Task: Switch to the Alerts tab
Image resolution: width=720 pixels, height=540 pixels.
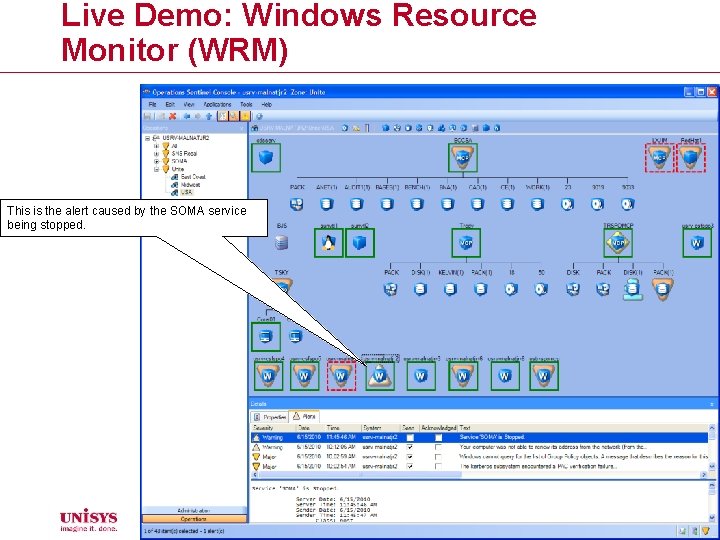Action: pyautogui.click(x=304, y=416)
